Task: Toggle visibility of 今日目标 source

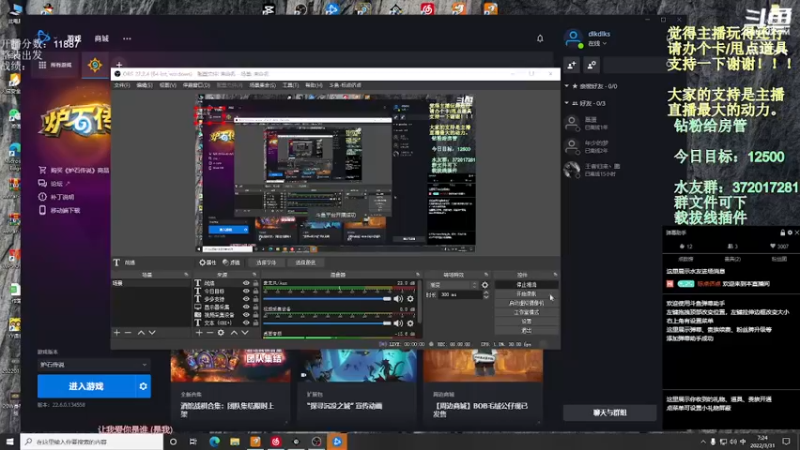Action: 246,291
